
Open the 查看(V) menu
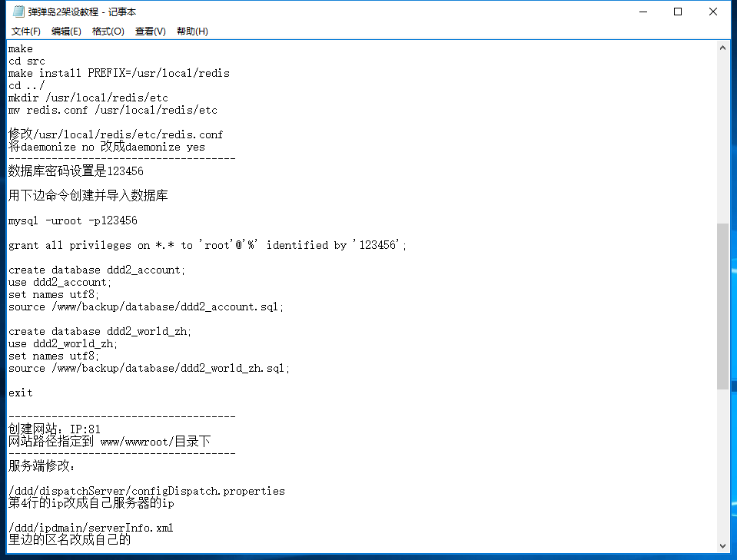pyautogui.click(x=151, y=31)
